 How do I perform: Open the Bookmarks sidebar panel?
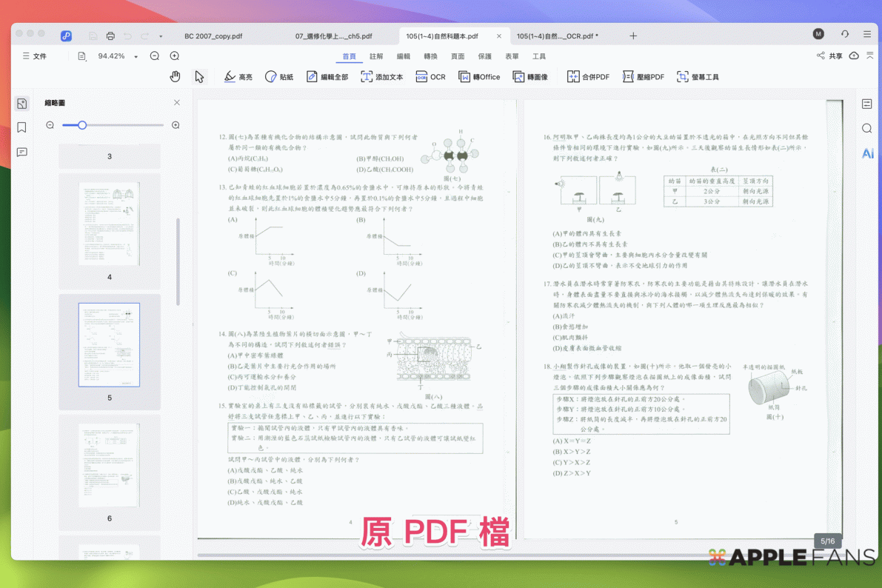click(22, 127)
